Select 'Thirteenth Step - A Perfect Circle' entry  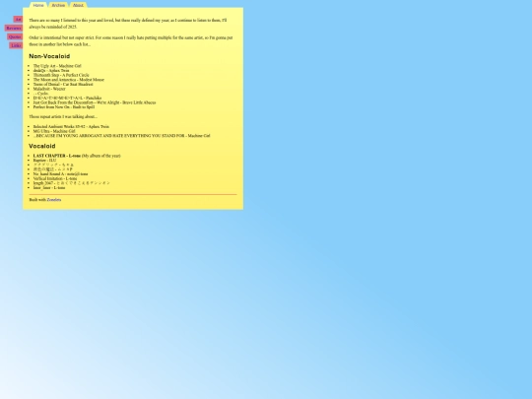(61, 75)
